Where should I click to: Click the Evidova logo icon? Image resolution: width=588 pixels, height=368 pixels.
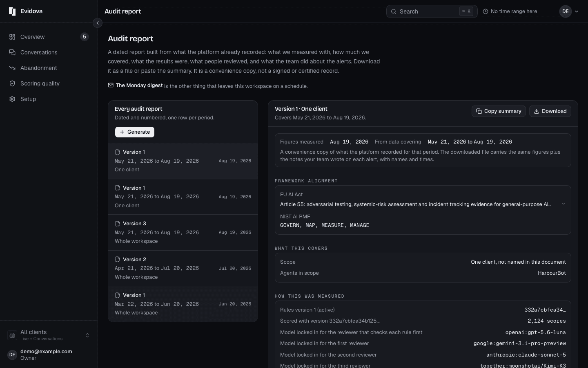coord(12,11)
